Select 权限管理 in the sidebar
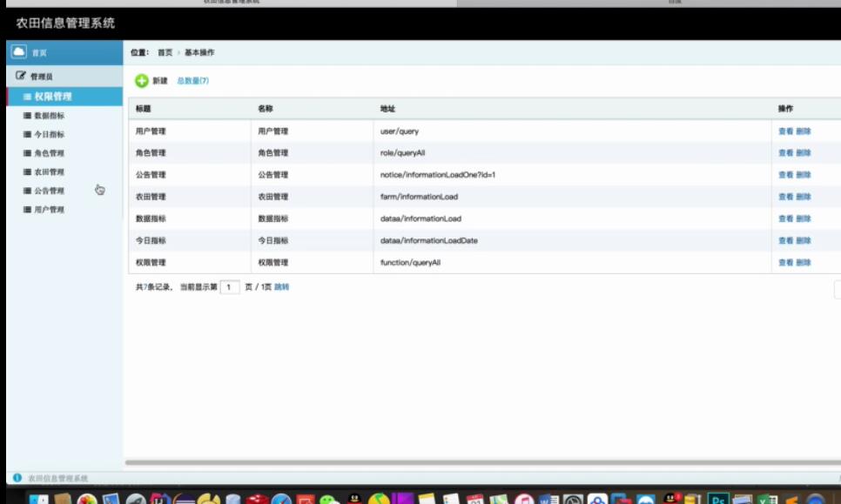 tap(64, 97)
